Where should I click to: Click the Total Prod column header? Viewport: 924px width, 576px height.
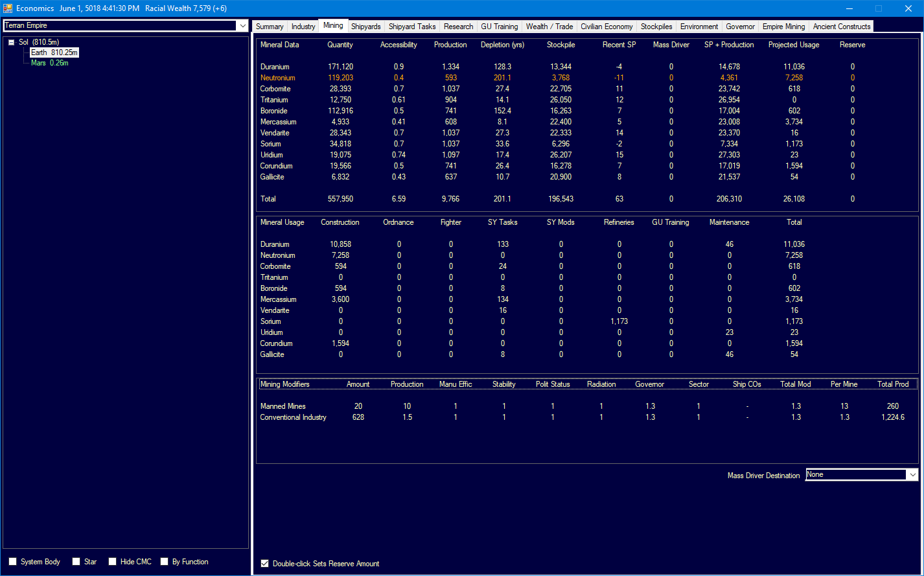tap(893, 384)
